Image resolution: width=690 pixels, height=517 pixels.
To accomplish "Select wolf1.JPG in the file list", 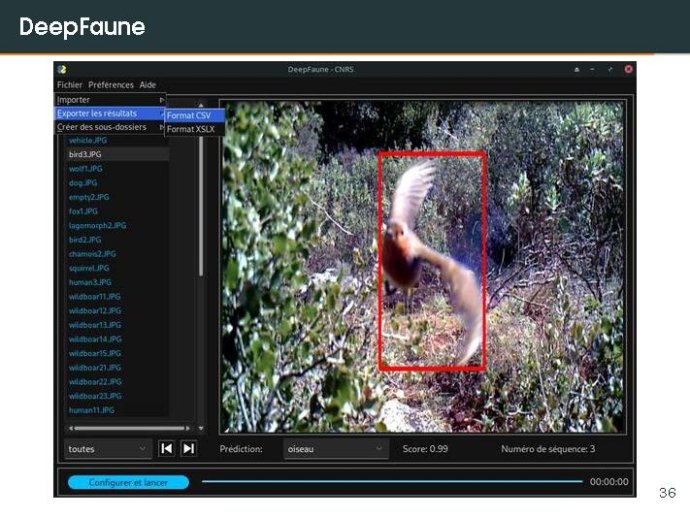I will pyautogui.click(x=85, y=169).
